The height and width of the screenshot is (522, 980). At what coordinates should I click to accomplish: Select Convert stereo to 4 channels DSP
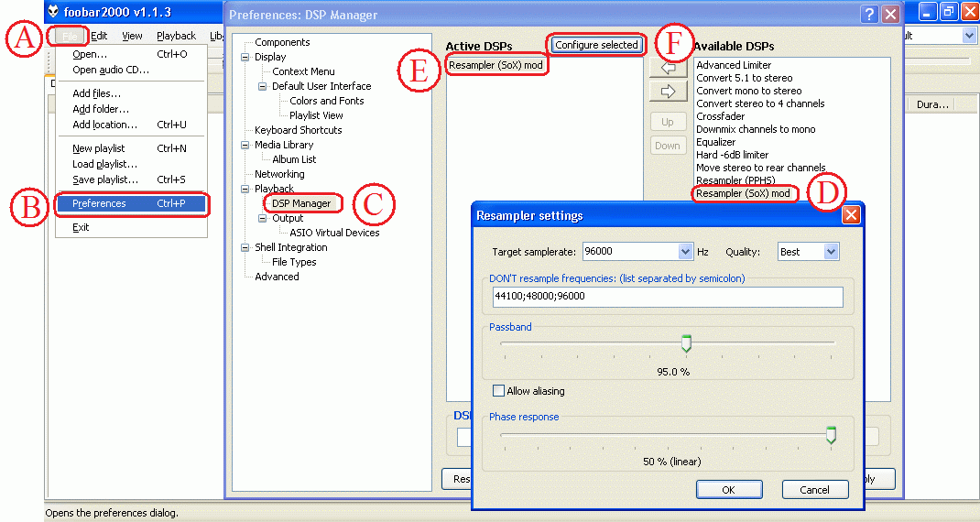tap(760, 103)
